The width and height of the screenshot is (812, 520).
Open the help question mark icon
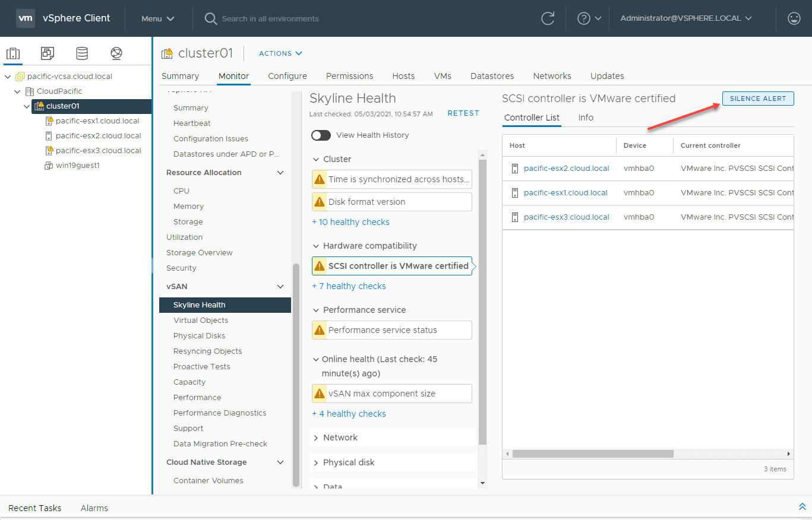point(584,18)
